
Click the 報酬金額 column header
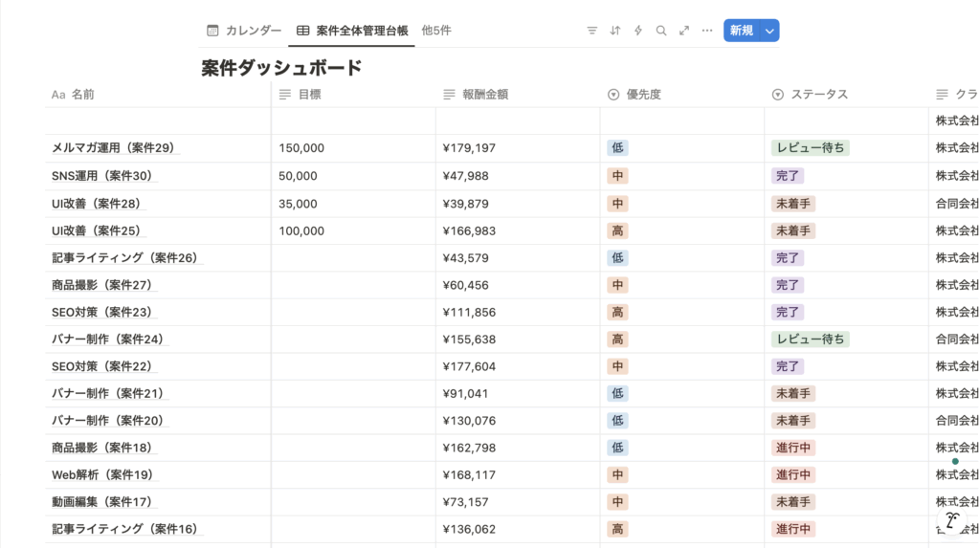[484, 95]
